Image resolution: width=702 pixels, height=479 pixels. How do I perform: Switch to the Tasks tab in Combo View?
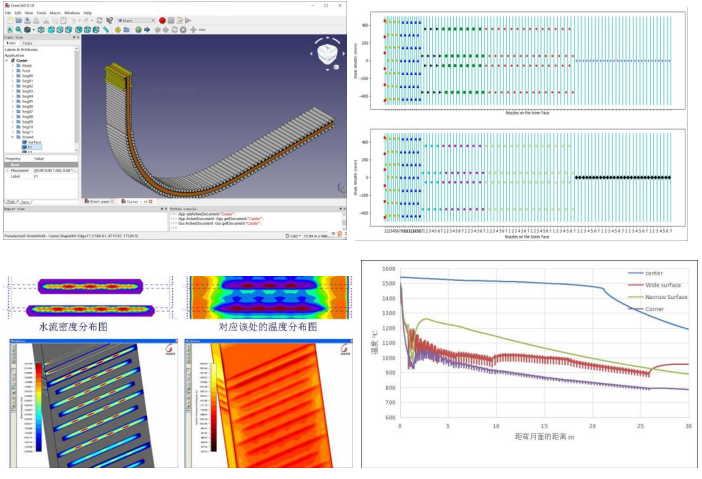point(28,43)
